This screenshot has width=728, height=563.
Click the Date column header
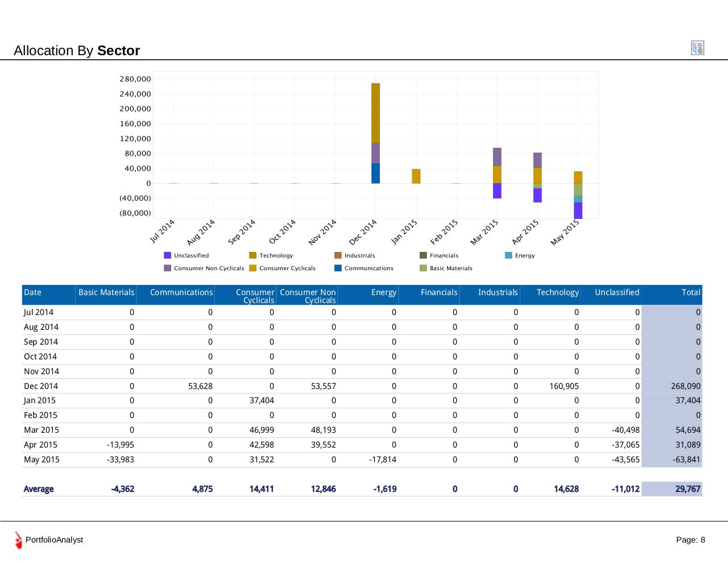[x=48, y=295]
